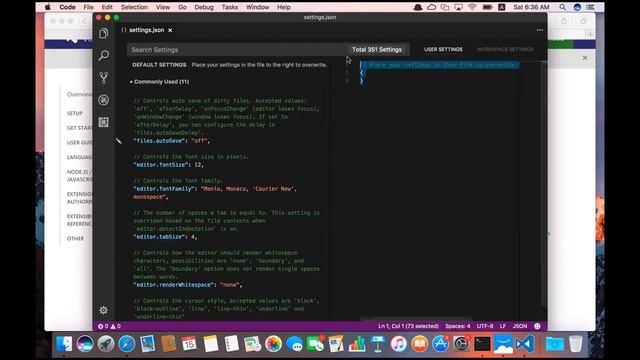This screenshot has width=640, height=360.
Task: Open iBooks from the dock
Action: pos(420,344)
